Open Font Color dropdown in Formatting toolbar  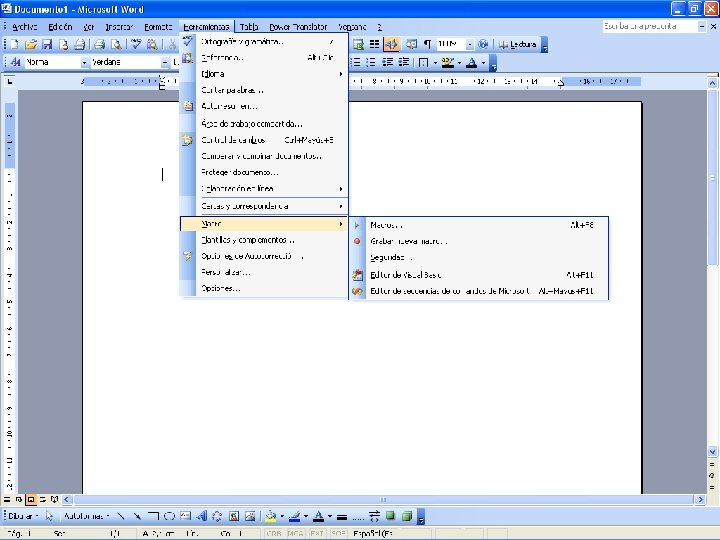(484, 62)
